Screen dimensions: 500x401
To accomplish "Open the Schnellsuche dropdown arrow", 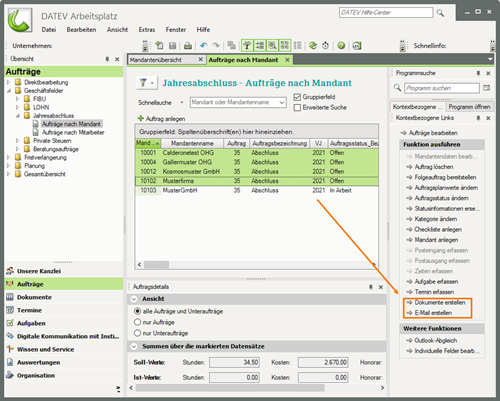I will click(182, 102).
